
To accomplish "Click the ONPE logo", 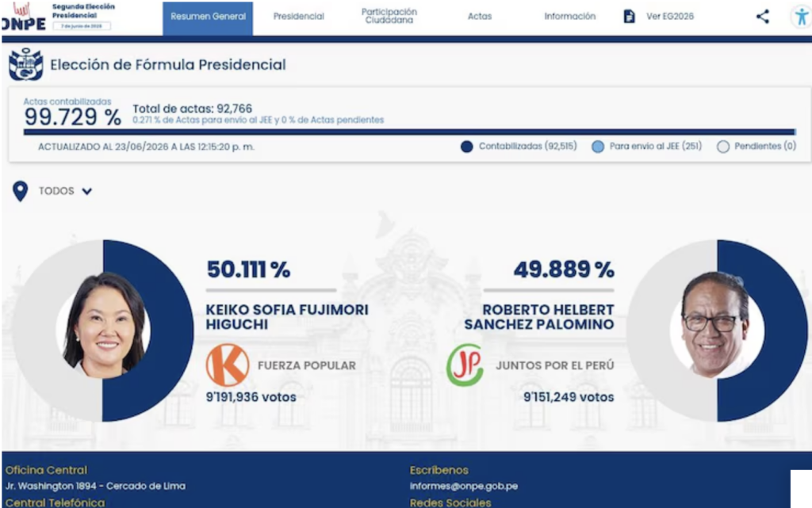I will (x=24, y=17).
